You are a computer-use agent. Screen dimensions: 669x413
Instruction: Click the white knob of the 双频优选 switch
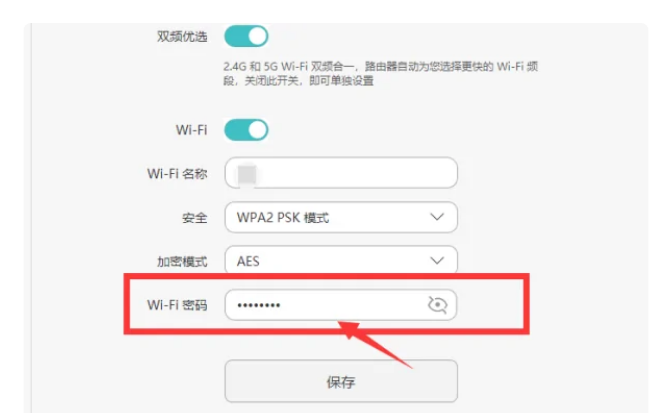click(x=257, y=36)
